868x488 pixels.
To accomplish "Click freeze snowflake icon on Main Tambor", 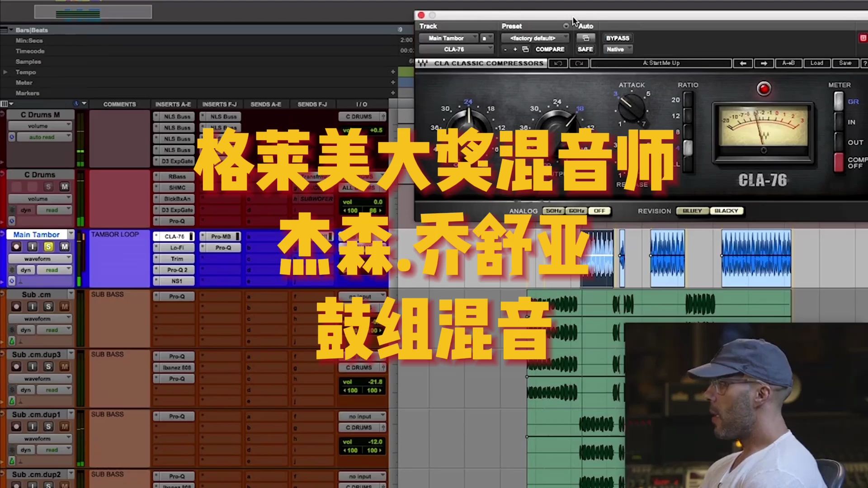I will click(x=12, y=270).
